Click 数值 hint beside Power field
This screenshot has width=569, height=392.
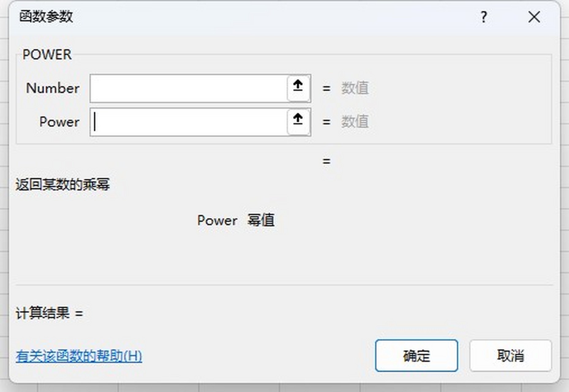click(355, 122)
